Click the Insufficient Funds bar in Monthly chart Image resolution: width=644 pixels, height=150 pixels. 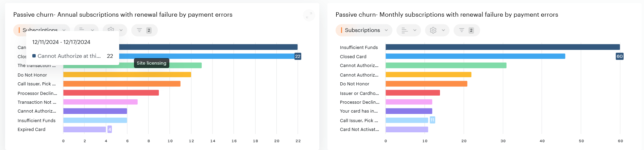pos(502,47)
